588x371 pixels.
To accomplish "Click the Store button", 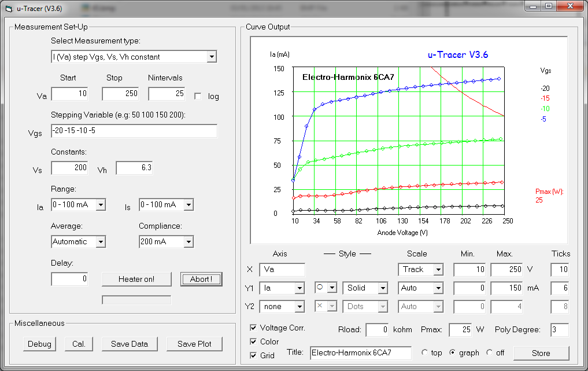I will tap(541, 354).
